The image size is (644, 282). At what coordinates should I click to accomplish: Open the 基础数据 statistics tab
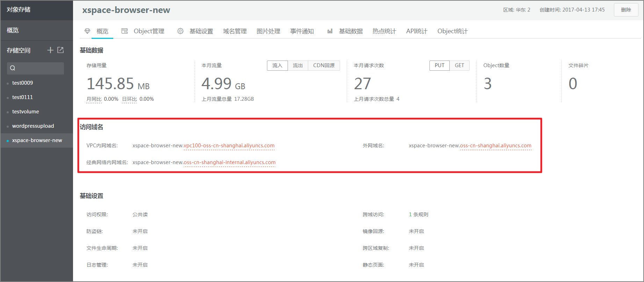351,31
